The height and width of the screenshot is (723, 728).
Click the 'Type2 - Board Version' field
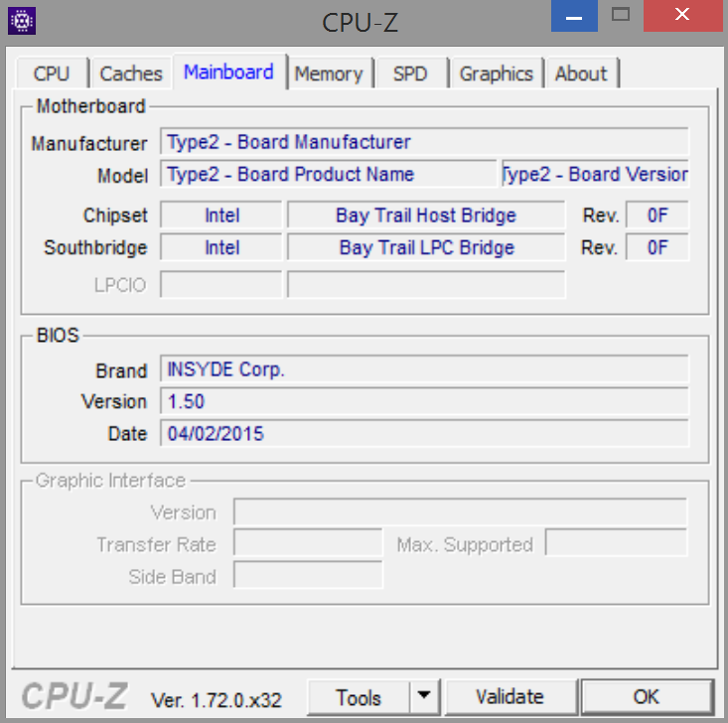(x=595, y=174)
